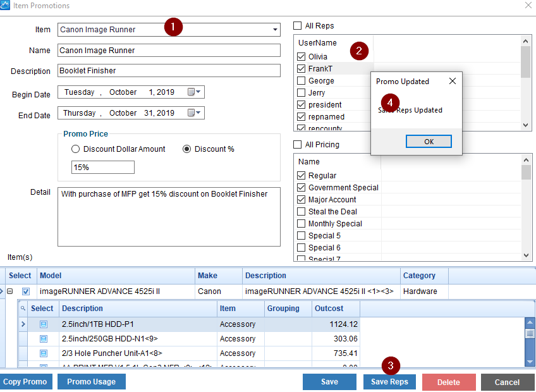Select the 2.5inch/250GB HDD-N1 row select icon
The width and height of the screenshot is (536, 392).
click(x=44, y=339)
